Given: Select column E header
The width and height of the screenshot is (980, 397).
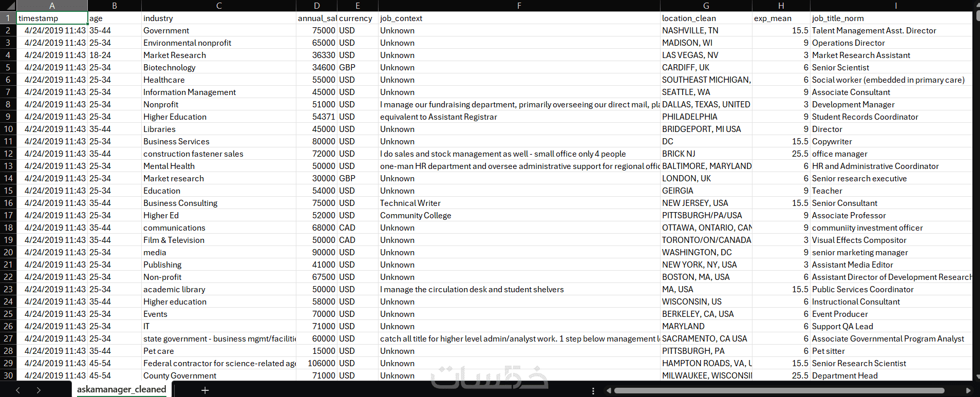Looking at the screenshot, I should 357,6.
